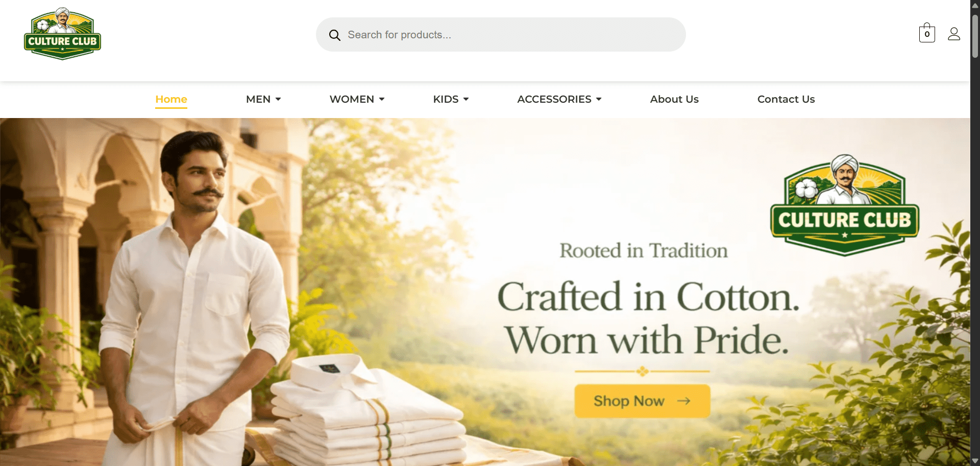The image size is (980, 466).
Task: Click the large Culture Club banner logo
Action: [845, 205]
